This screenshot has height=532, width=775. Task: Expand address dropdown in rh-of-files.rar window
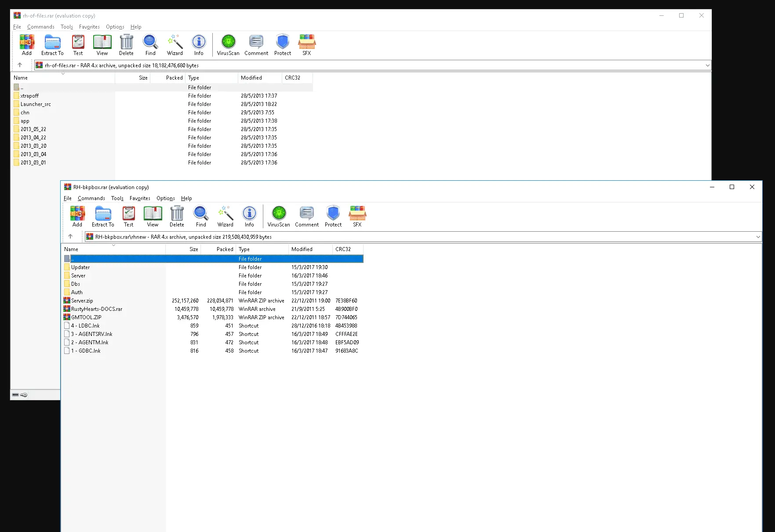[707, 66]
